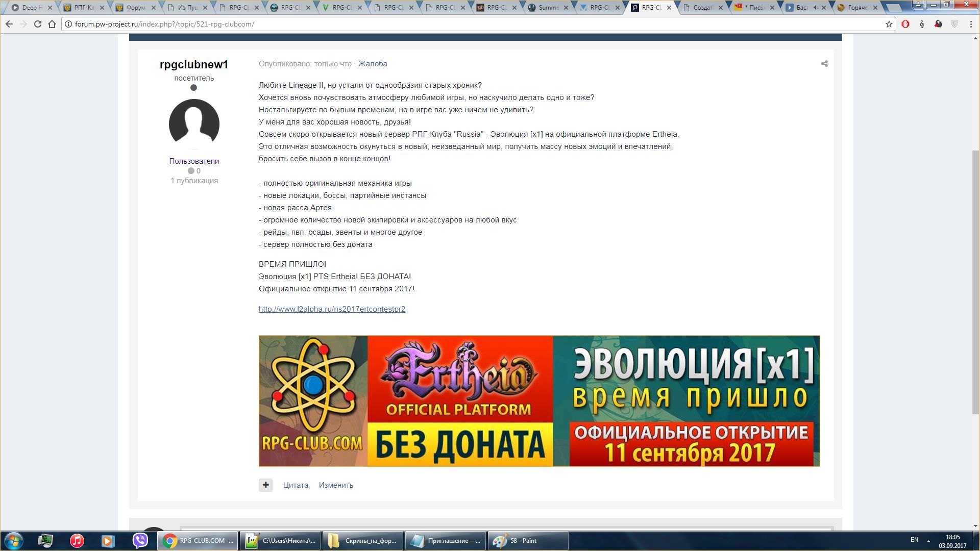Open the media player taskbar icon
This screenshot has height=551, width=980.
(x=108, y=541)
